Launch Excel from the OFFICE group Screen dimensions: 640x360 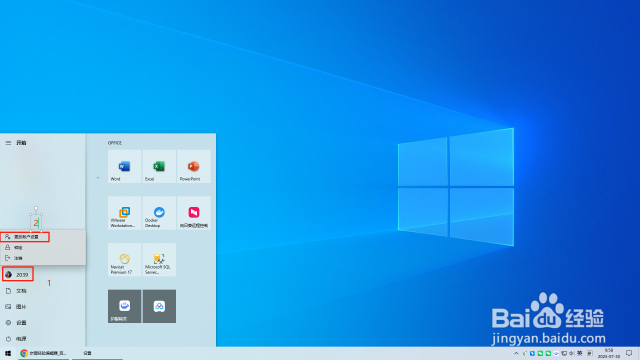159,166
